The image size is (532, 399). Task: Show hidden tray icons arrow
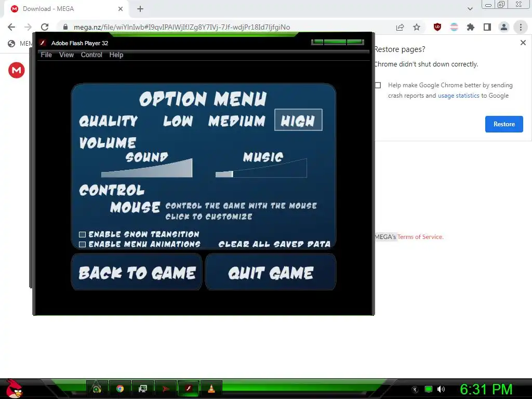[415, 390]
